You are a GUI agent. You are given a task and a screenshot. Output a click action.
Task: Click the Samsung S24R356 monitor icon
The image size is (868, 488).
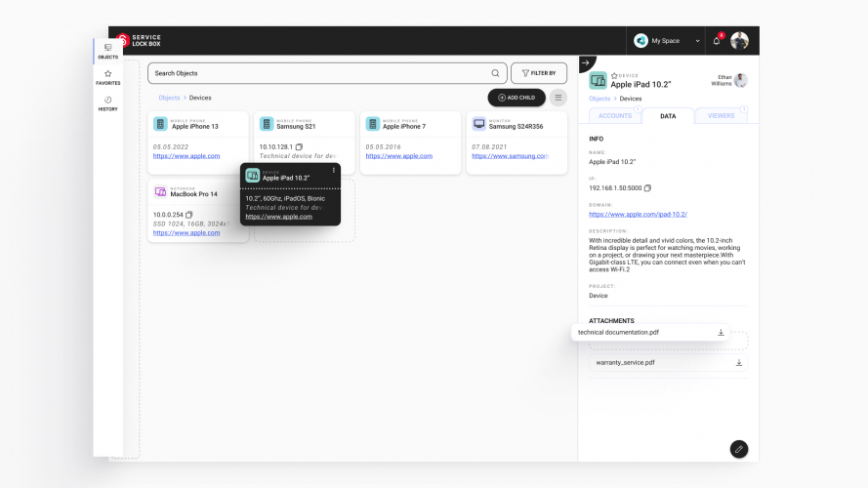tap(478, 124)
